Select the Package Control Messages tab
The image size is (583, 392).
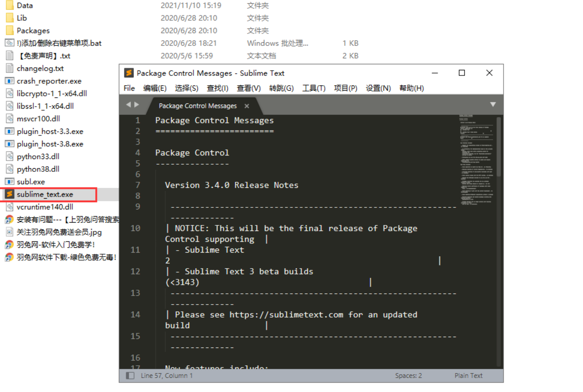[197, 105]
